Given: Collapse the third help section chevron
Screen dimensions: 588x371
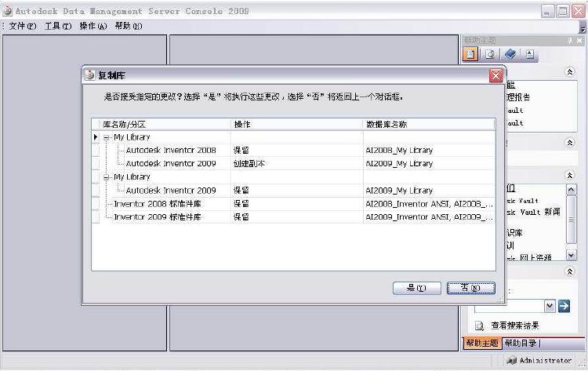Looking at the screenshot, I should pos(570,175).
